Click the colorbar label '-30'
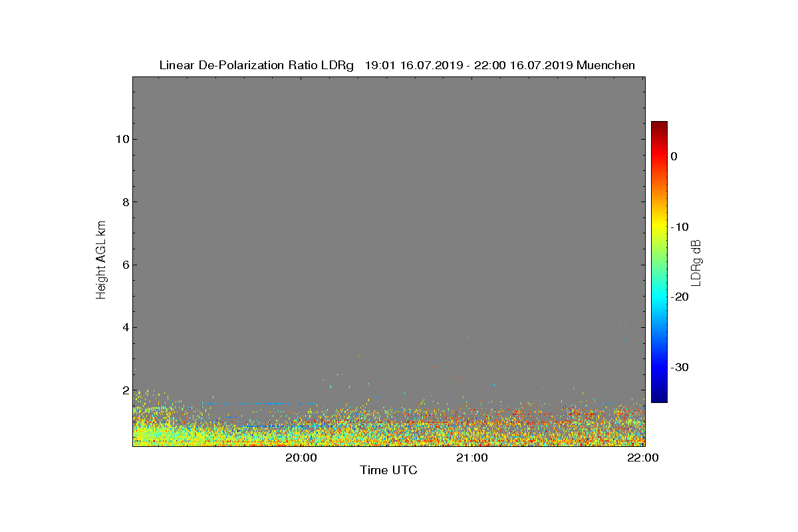Screen dimensions: 798x532 [679, 367]
